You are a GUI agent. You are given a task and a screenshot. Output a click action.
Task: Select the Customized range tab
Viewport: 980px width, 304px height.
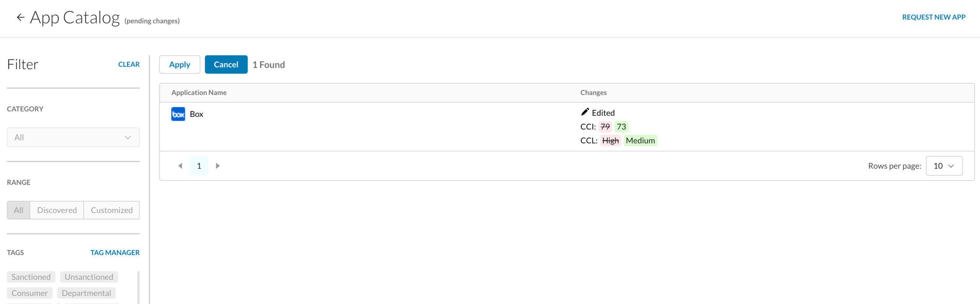tap(112, 210)
